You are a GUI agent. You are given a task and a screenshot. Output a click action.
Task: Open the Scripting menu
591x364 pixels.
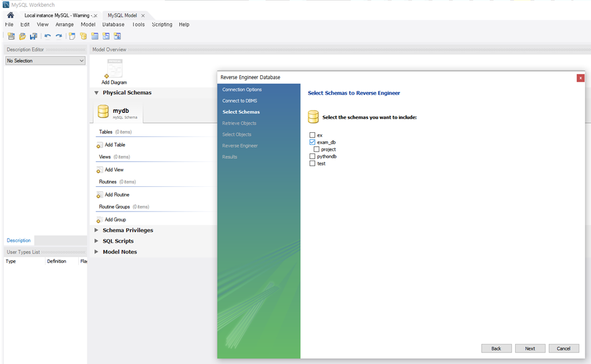[162, 25]
